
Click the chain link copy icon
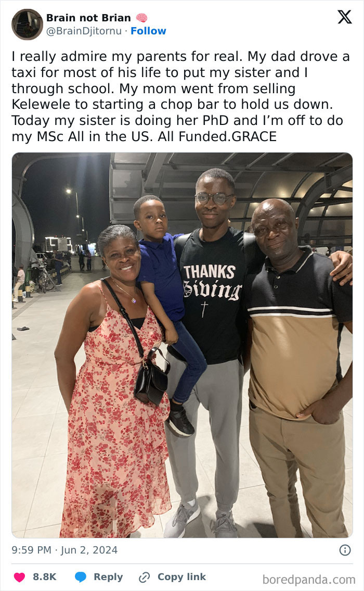click(144, 577)
